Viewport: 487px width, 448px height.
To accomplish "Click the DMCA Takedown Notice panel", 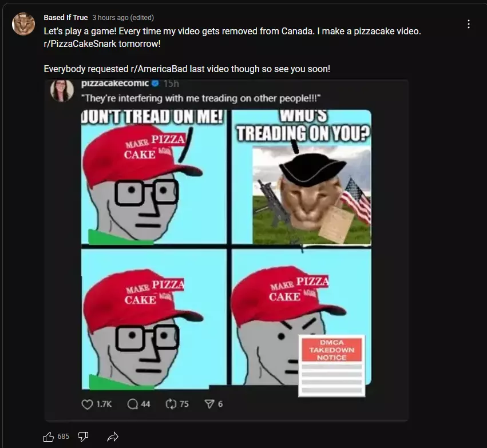I will 332,366.
